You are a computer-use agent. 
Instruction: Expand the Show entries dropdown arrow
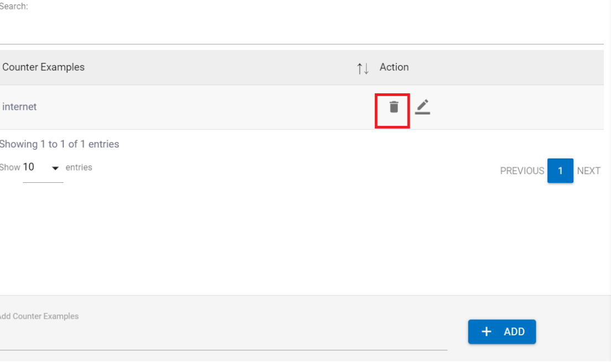point(55,168)
